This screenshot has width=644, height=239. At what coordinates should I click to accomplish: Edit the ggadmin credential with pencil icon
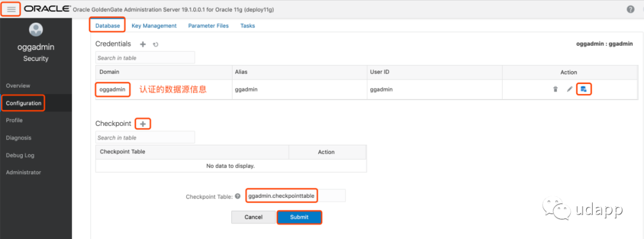pos(569,89)
